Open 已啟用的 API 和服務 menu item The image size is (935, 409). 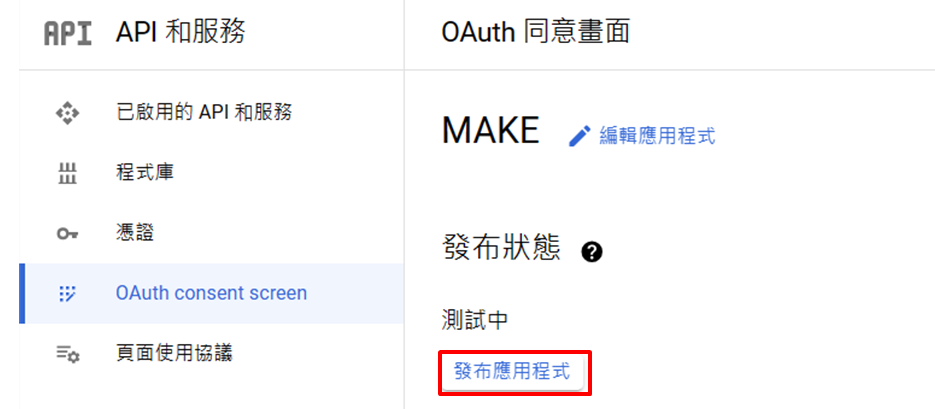coord(204,112)
